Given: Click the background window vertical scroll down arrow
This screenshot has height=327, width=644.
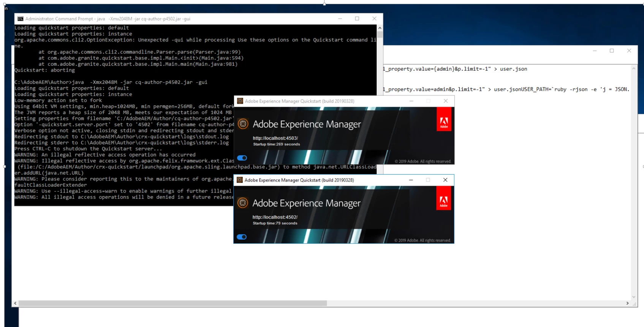Looking at the screenshot, I should point(634,297).
